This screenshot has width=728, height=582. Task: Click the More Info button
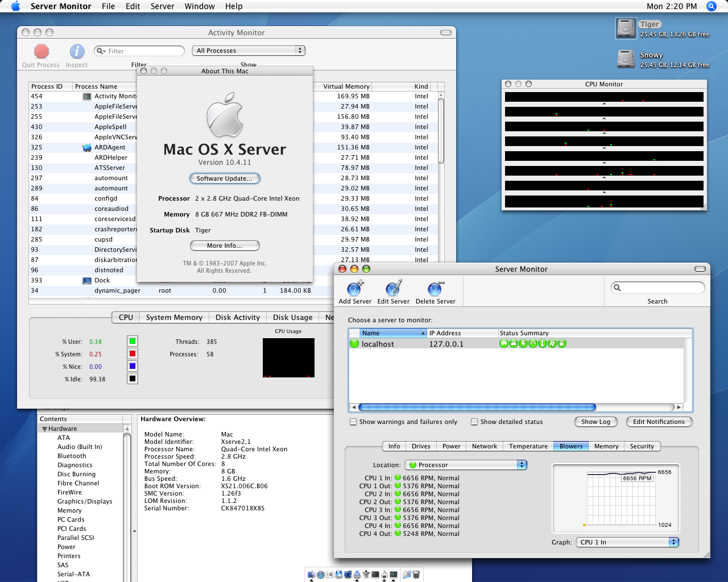point(225,246)
